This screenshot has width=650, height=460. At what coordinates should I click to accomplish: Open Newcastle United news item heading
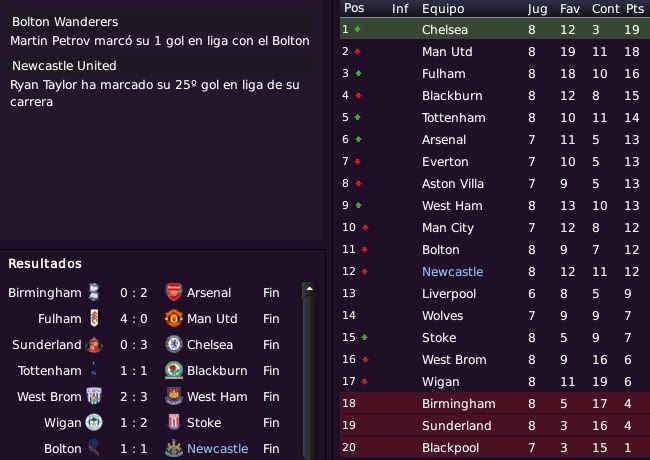pyautogui.click(x=64, y=65)
